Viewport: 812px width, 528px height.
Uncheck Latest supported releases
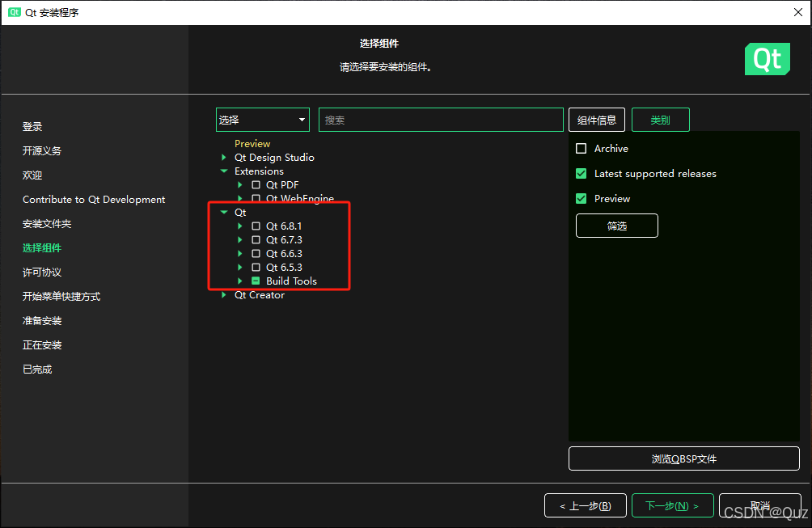point(581,173)
